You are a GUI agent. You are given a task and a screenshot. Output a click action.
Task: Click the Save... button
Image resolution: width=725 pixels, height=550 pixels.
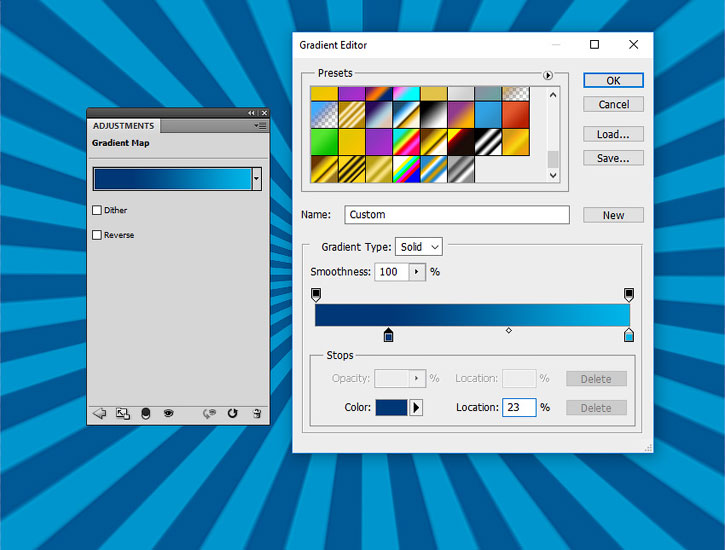tap(613, 158)
